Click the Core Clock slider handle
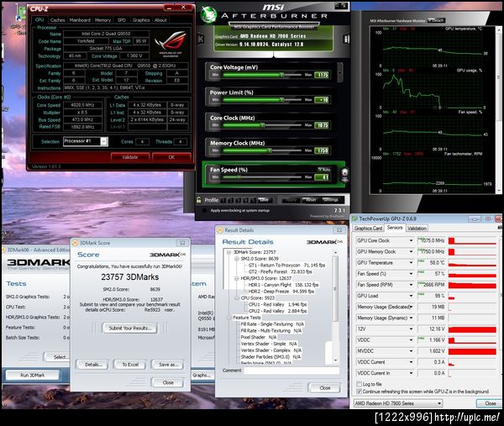 tap(263, 125)
